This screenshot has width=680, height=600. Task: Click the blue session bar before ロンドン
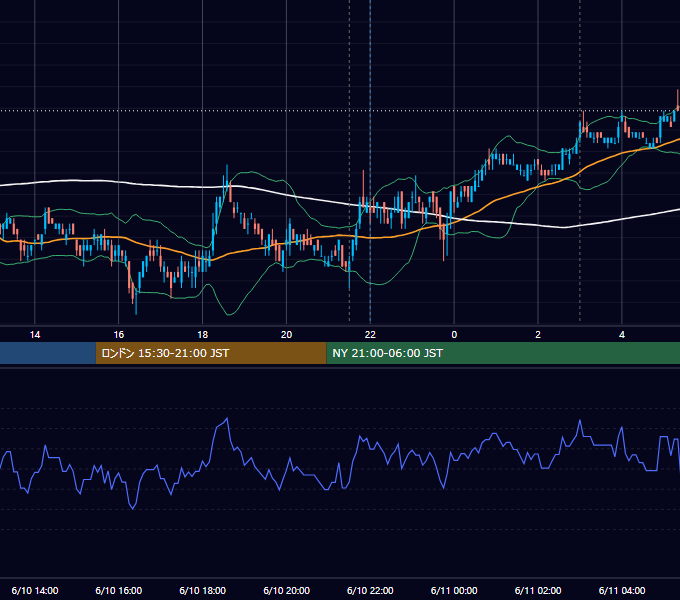[48, 353]
